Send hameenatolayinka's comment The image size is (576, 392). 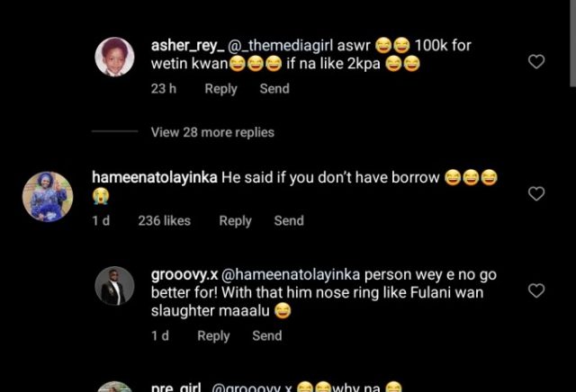tap(289, 220)
